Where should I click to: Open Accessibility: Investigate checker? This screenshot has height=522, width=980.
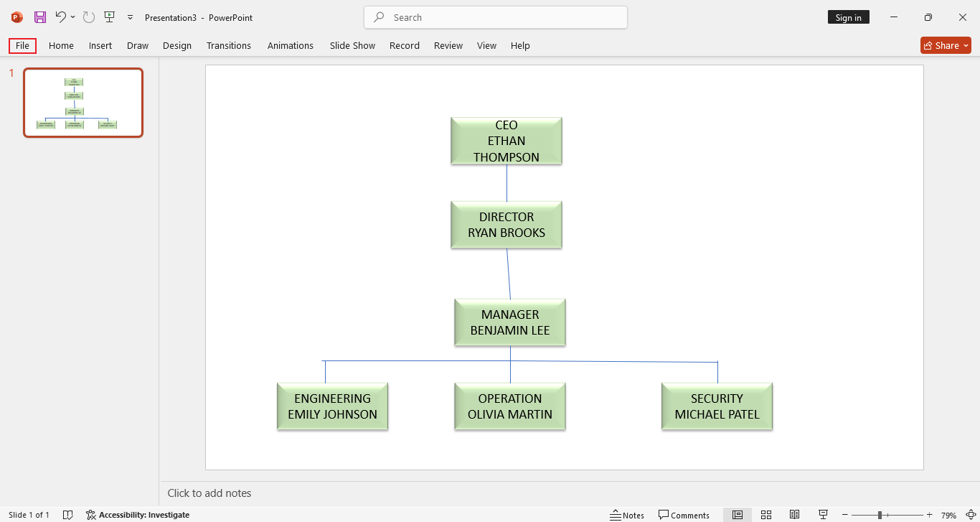138,515
